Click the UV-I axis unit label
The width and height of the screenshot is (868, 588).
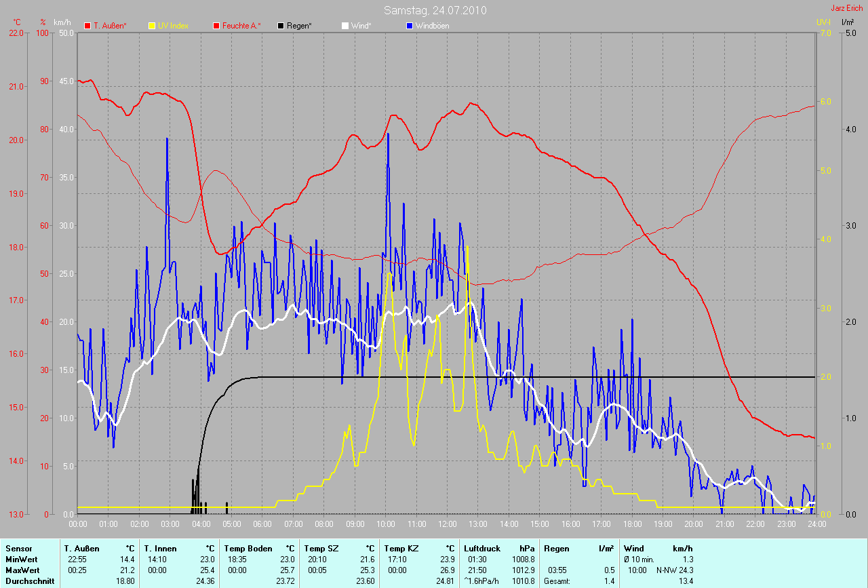[823, 22]
